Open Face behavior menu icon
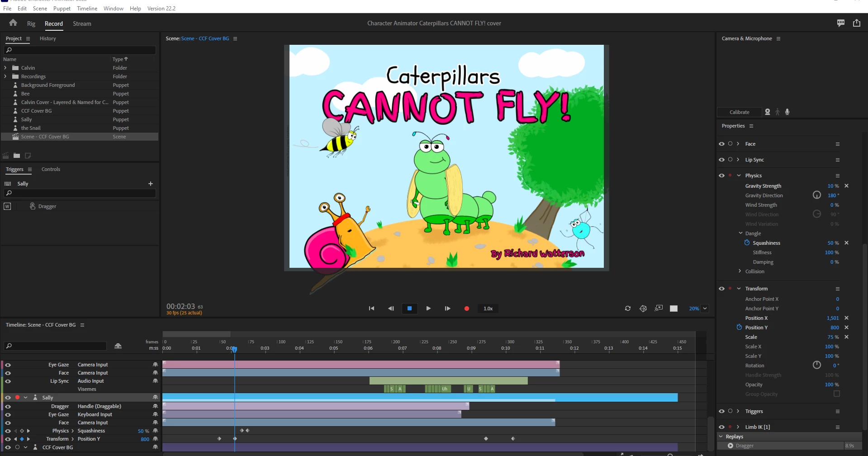Viewport: 868px width, 456px height. pyautogui.click(x=838, y=144)
